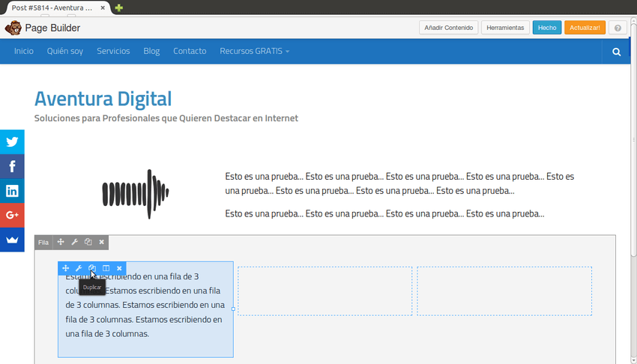Image resolution: width=637 pixels, height=364 pixels.
Task: Remove the row using the Fila X icon
Action: pyautogui.click(x=102, y=242)
